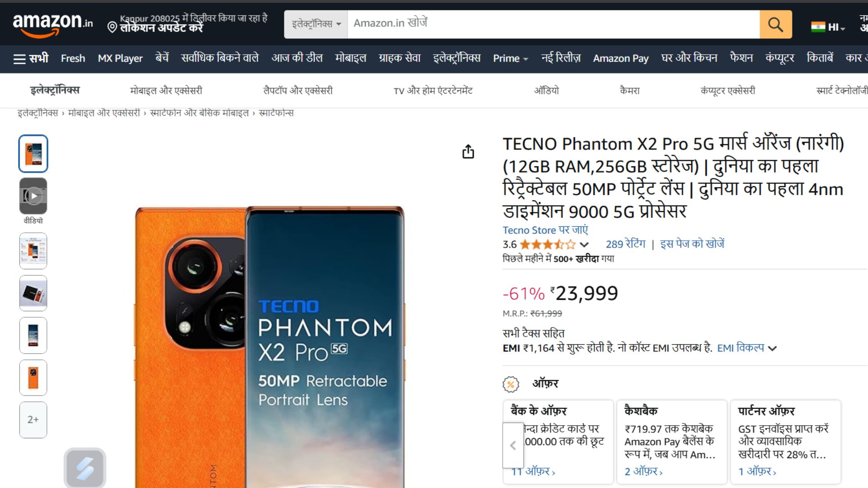Open ऑडियो category tab

click(547, 90)
